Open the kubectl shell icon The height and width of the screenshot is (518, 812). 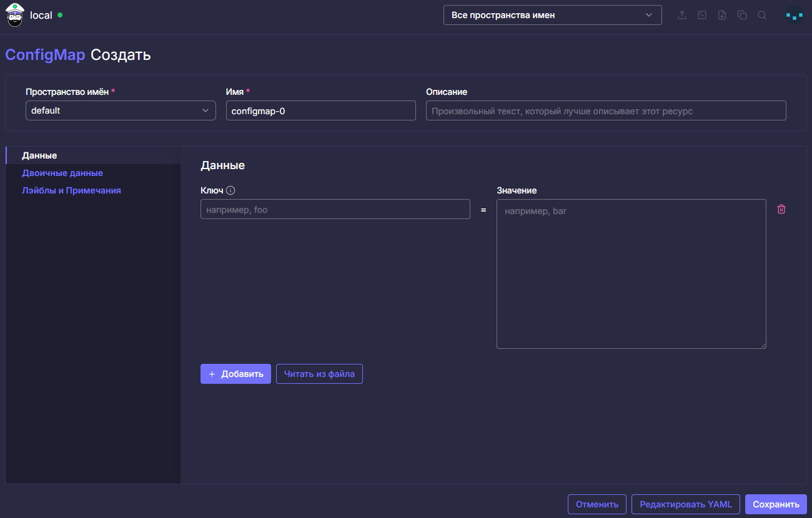pyautogui.click(x=702, y=15)
